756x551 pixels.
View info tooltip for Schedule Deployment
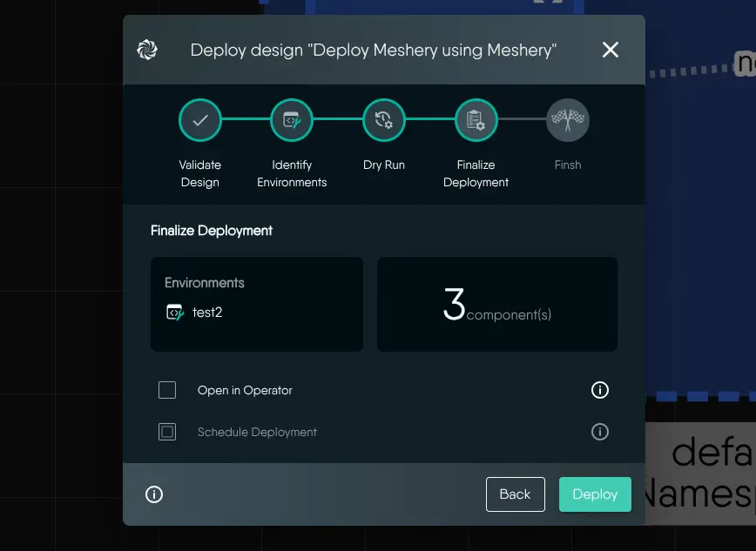[x=599, y=432]
